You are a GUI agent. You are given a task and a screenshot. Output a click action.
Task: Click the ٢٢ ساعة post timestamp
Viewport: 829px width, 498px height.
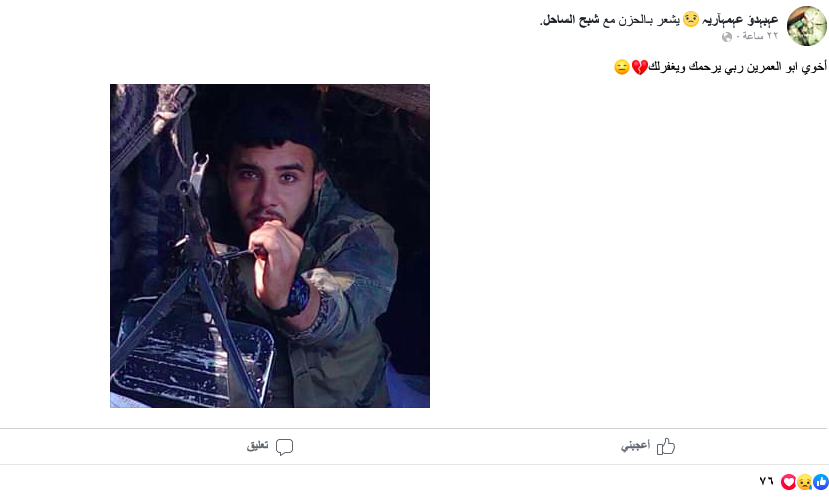pos(760,36)
